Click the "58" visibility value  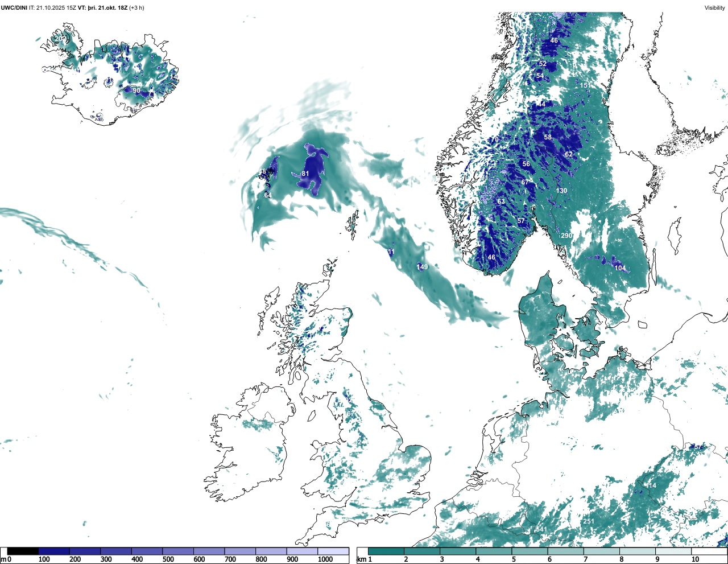tap(548, 137)
